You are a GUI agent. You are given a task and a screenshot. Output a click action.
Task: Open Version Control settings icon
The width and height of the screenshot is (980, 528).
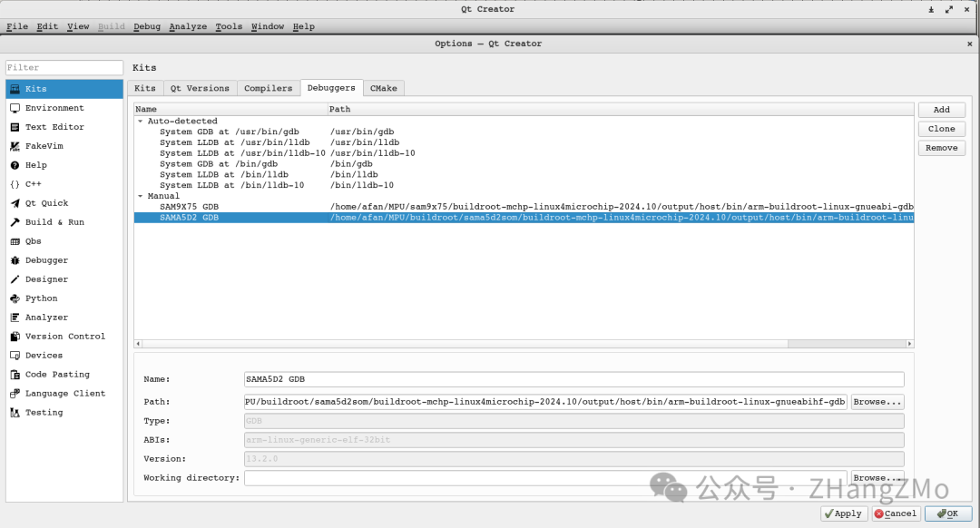tap(15, 337)
